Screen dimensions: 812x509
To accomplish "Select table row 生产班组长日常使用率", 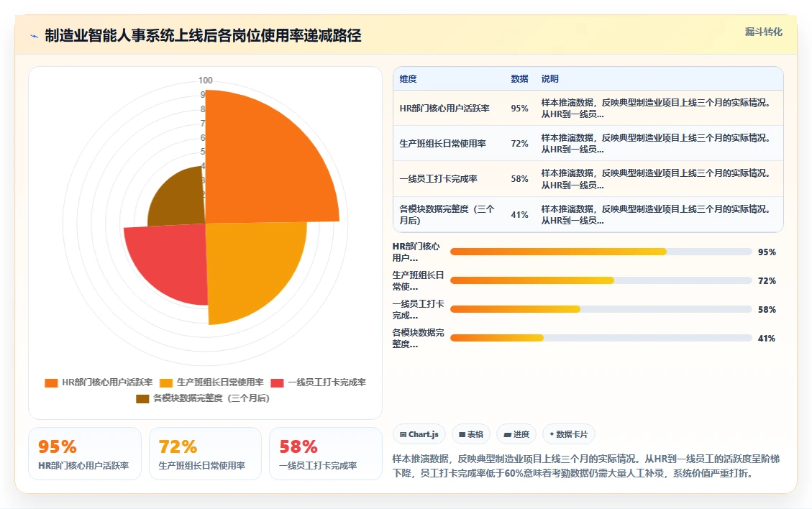I will 588,144.
